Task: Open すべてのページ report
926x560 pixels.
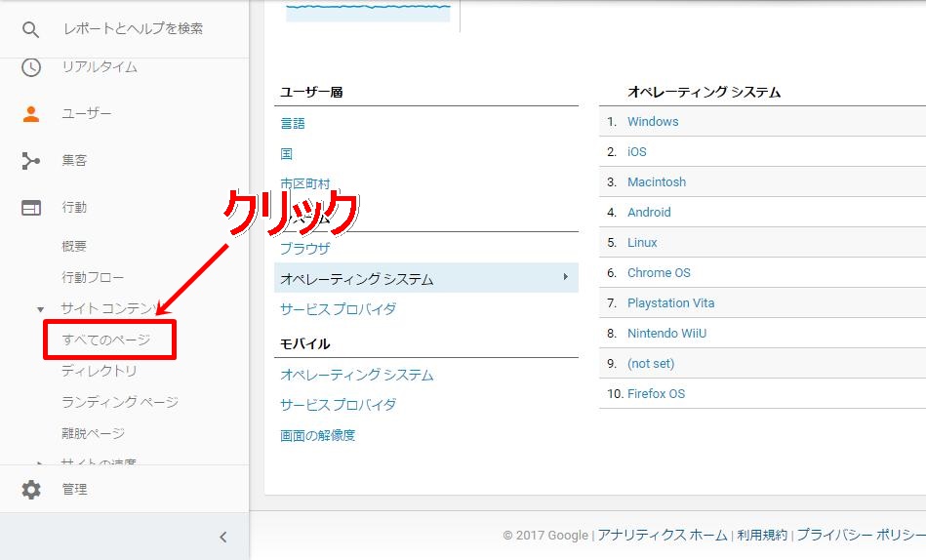Action: (106, 340)
